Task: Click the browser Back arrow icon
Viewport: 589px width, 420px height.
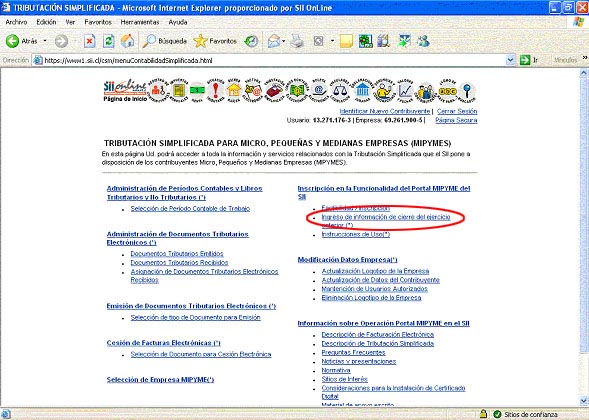Action: (12, 41)
